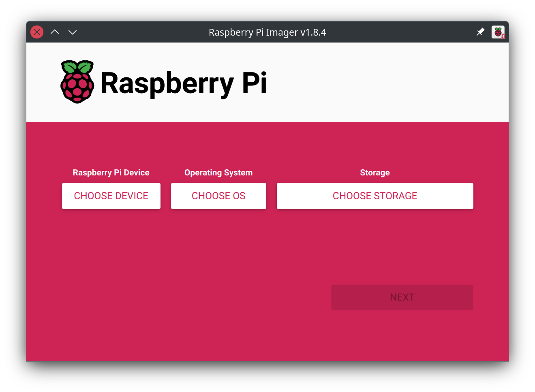Click empty crimson area left of NEXT button

pyautogui.click(x=182, y=297)
